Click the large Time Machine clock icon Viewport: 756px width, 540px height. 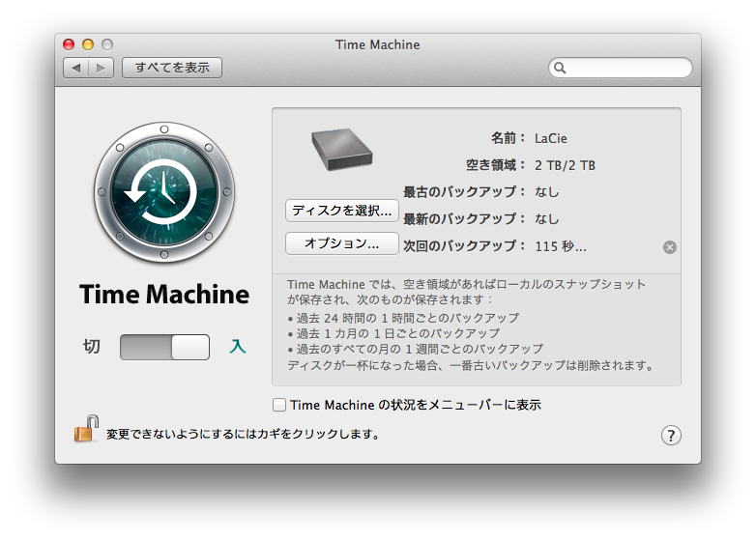coord(164,191)
